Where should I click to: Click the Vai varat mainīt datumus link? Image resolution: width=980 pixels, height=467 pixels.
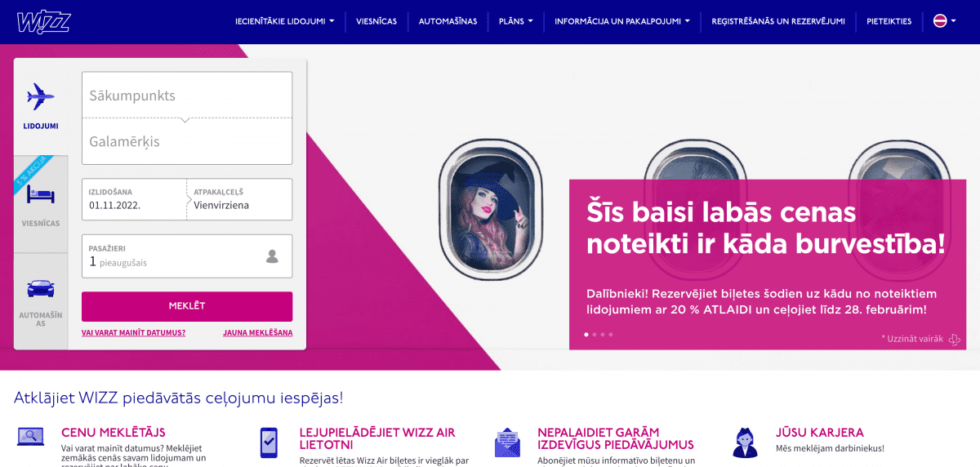click(x=133, y=333)
